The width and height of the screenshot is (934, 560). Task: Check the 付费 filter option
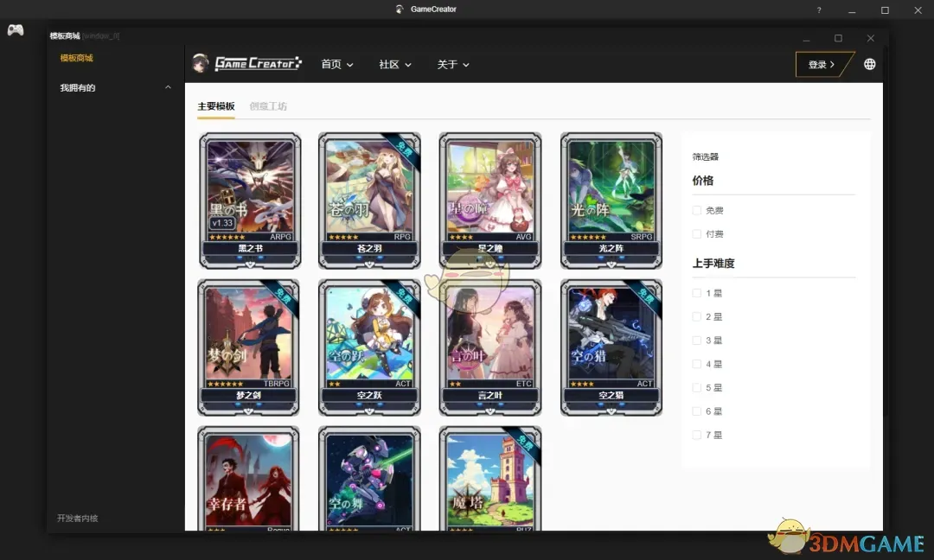tap(697, 233)
